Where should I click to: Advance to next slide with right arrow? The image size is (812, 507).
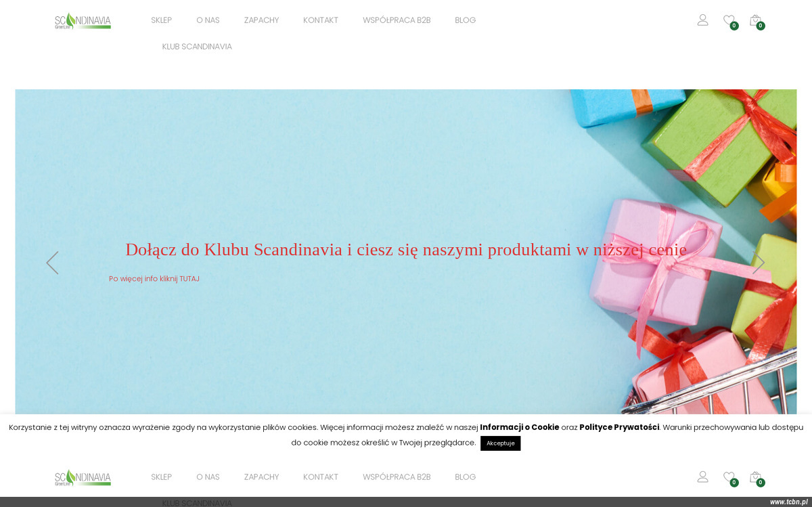point(759,263)
